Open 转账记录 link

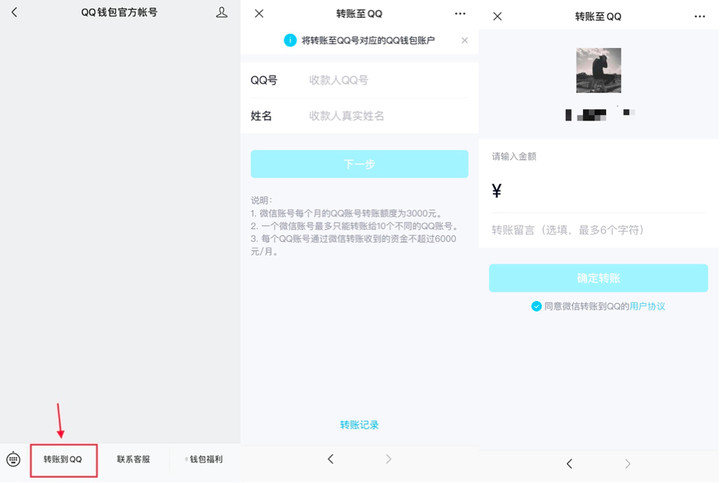tap(360, 425)
